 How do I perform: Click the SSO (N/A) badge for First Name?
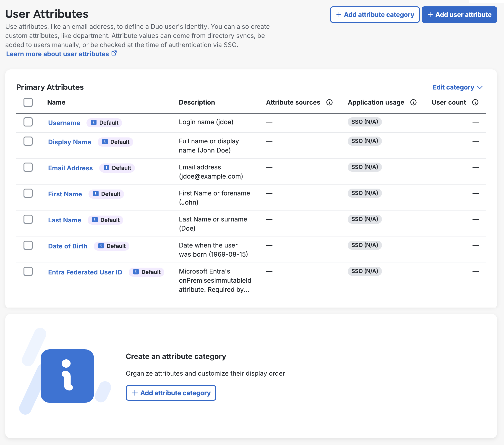point(364,193)
